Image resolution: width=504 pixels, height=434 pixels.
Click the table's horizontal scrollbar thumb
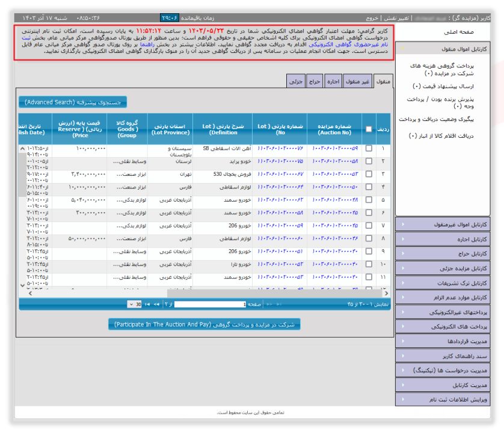pos(274,293)
